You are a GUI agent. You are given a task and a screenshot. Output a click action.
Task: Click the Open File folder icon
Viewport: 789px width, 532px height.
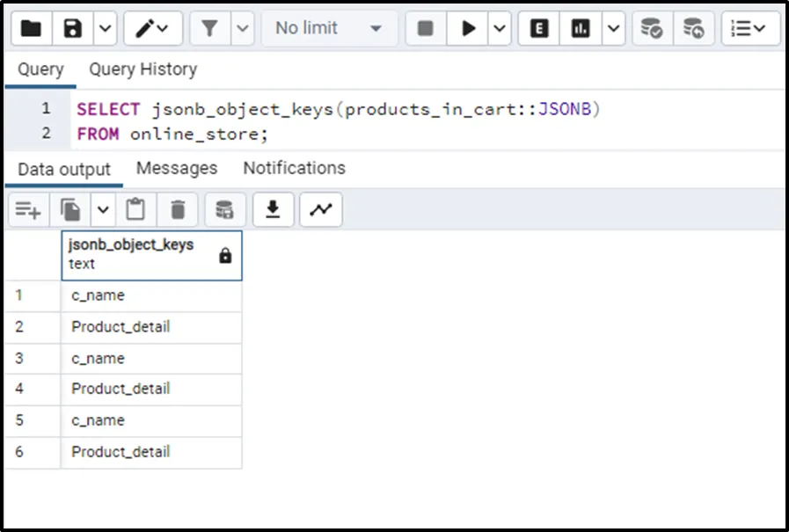[x=31, y=29]
